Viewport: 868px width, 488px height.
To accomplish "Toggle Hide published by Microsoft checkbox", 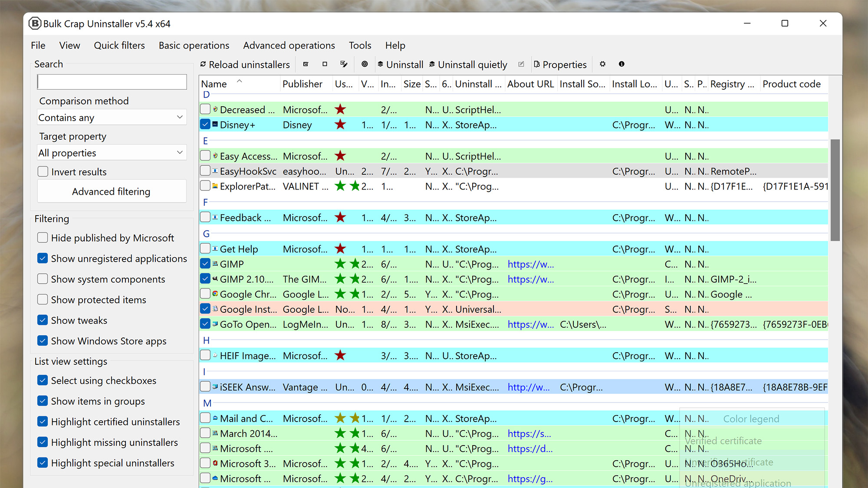I will pos(43,238).
